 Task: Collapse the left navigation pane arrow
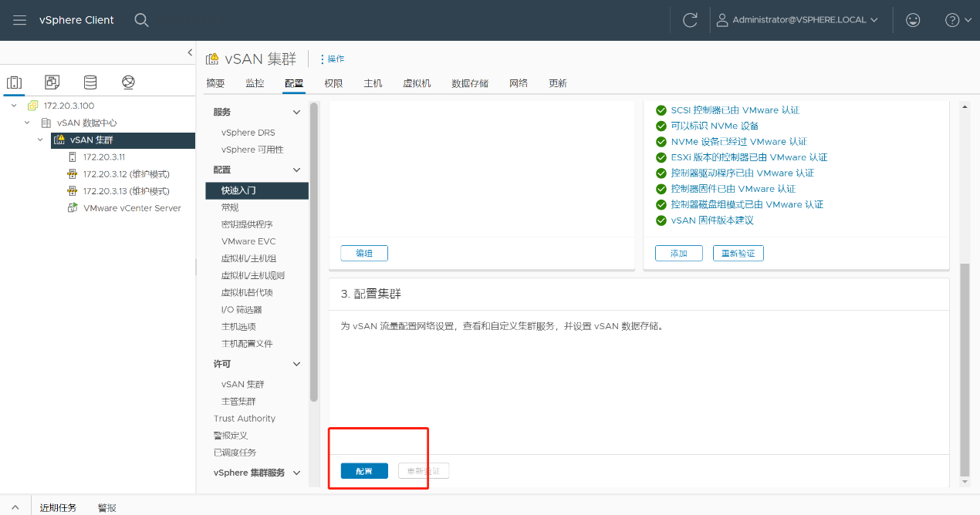(190, 52)
